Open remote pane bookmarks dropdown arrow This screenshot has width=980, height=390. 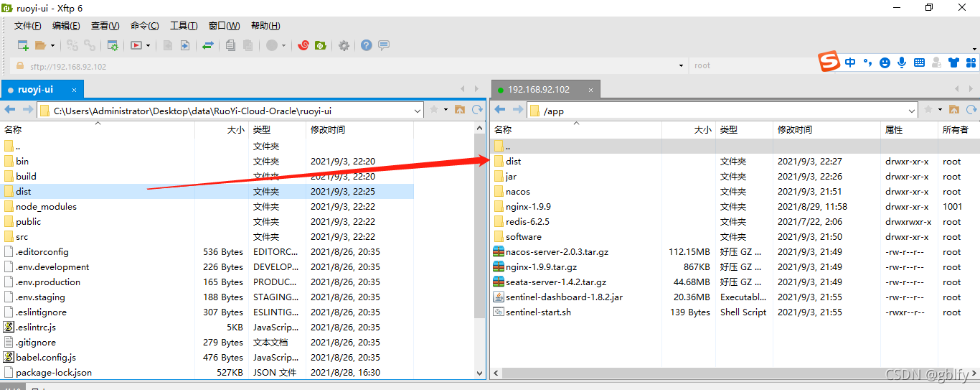(940, 110)
